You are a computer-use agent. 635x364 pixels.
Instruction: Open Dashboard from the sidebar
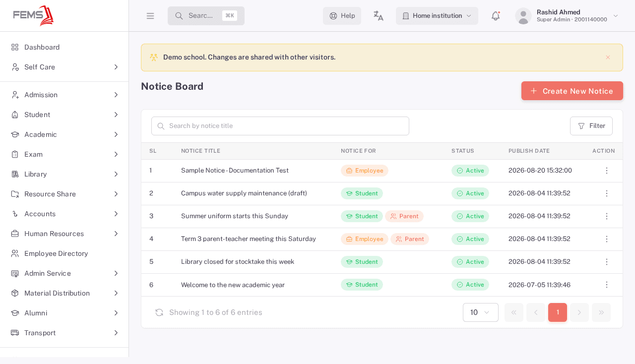click(x=64, y=47)
